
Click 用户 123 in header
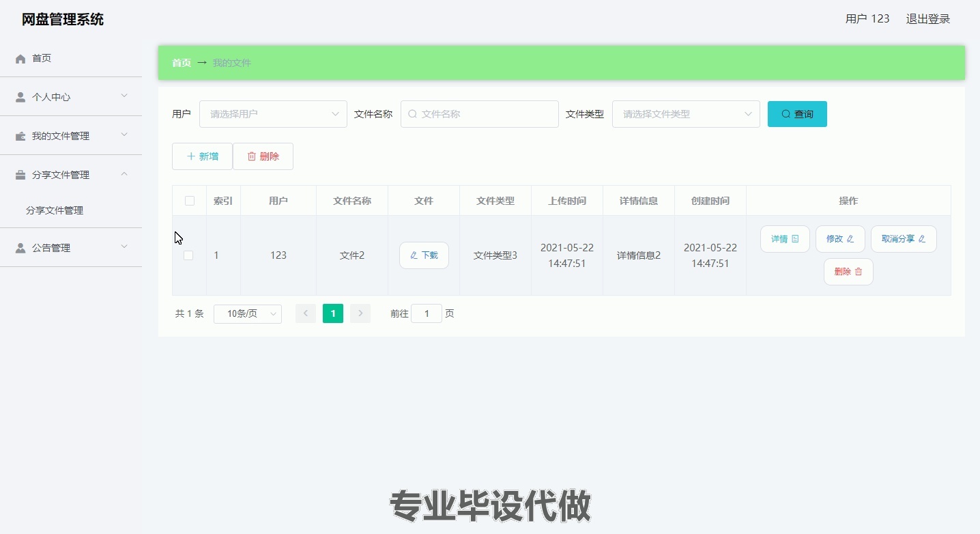[x=867, y=19]
